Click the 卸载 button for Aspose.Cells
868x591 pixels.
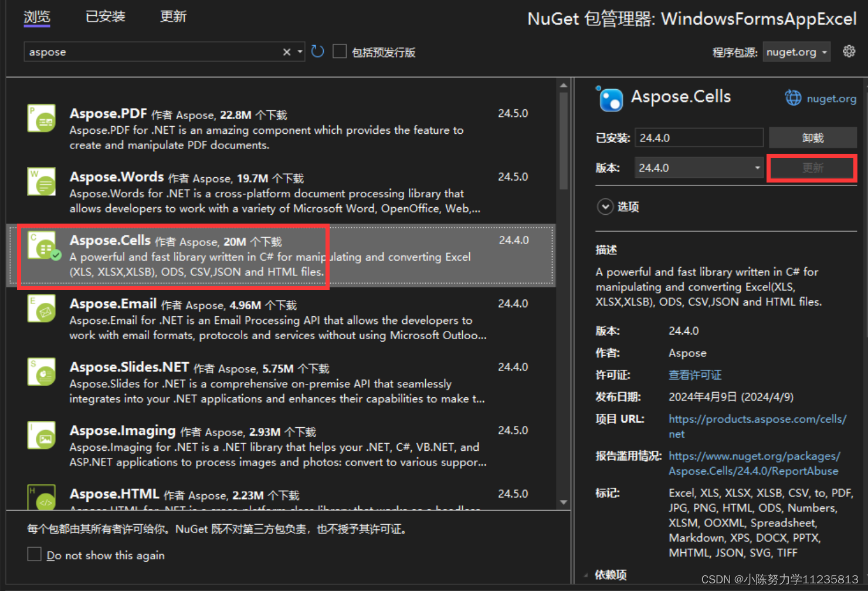click(813, 137)
